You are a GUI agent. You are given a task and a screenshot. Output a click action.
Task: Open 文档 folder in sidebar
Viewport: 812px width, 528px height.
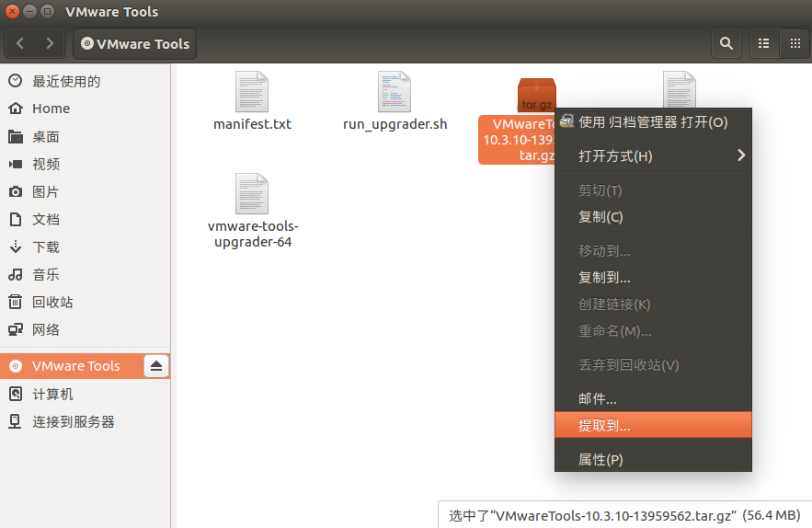pyautogui.click(x=86, y=220)
